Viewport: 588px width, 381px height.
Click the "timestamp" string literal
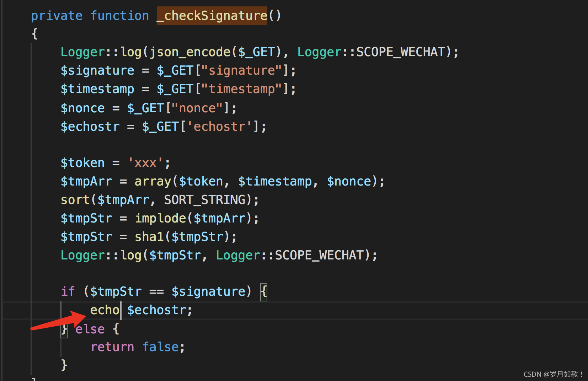point(242,89)
